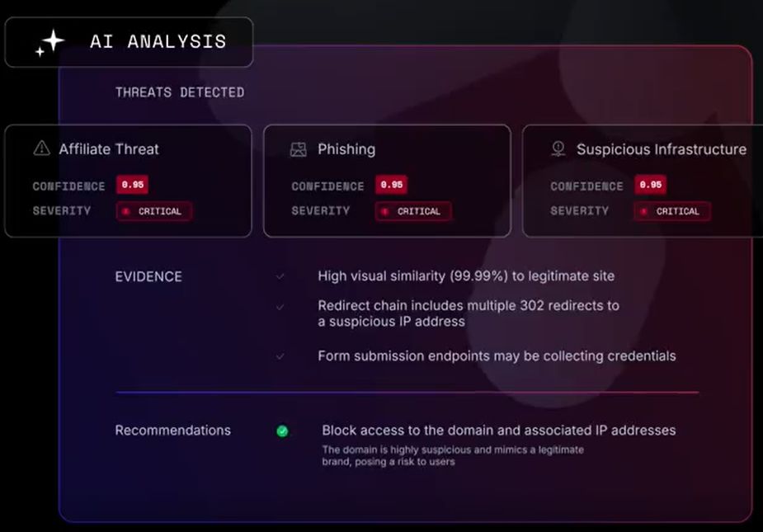The height and width of the screenshot is (532, 763).
Task: Click the EVIDENCE section heading
Action: (x=148, y=276)
